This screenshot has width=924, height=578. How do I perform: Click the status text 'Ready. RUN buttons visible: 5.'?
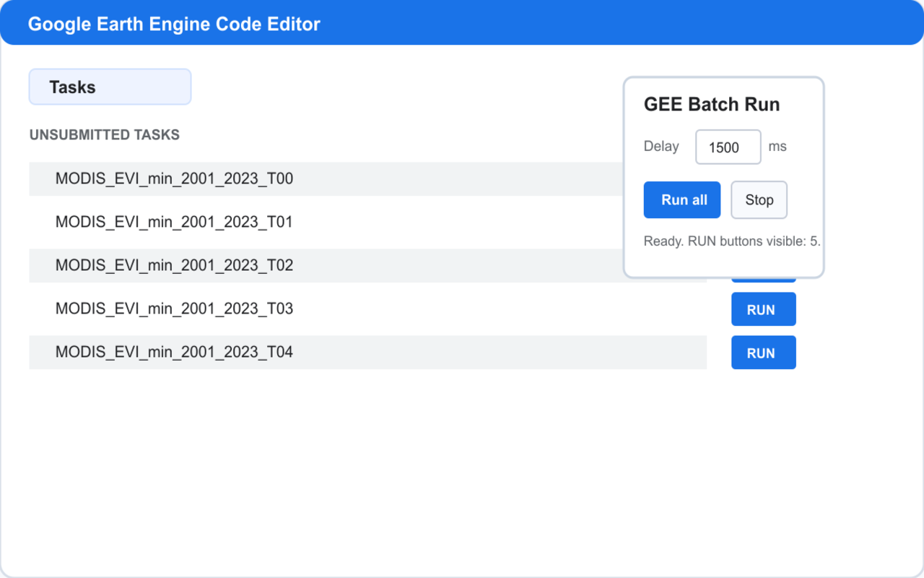732,241
